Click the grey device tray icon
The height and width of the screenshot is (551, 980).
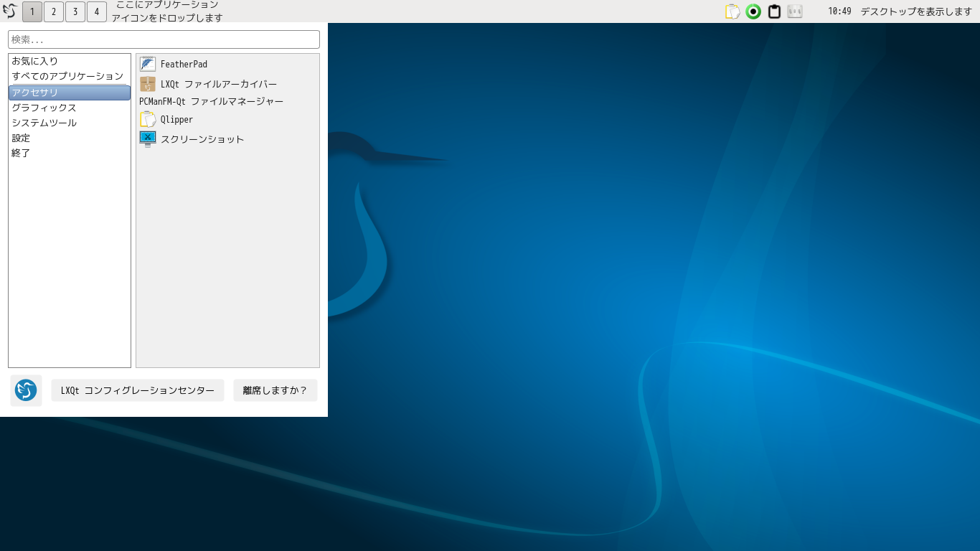pyautogui.click(x=795, y=11)
